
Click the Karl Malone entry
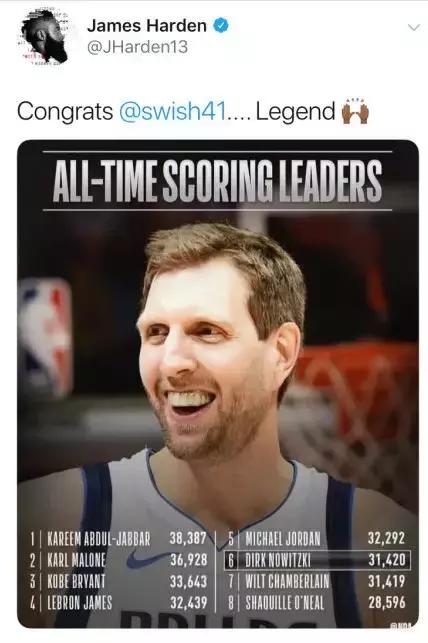119,560
